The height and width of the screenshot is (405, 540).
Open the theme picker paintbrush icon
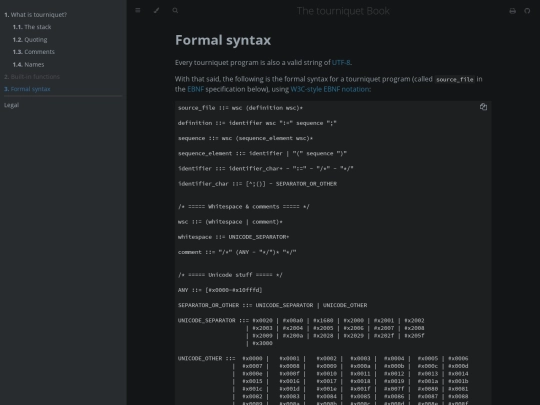click(x=156, y=10)
